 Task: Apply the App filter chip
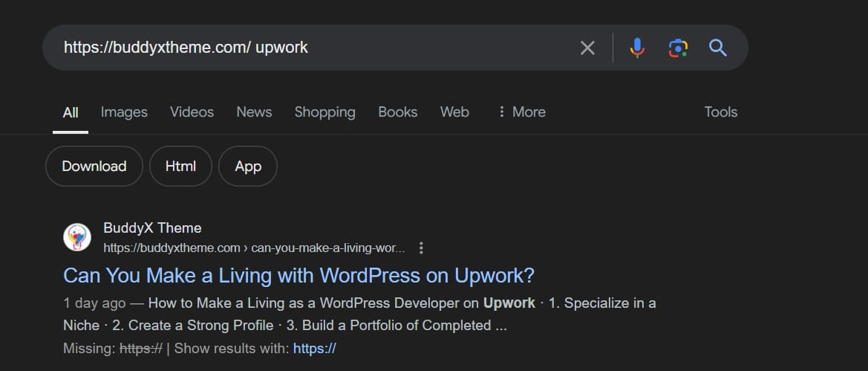pos(248,166)
